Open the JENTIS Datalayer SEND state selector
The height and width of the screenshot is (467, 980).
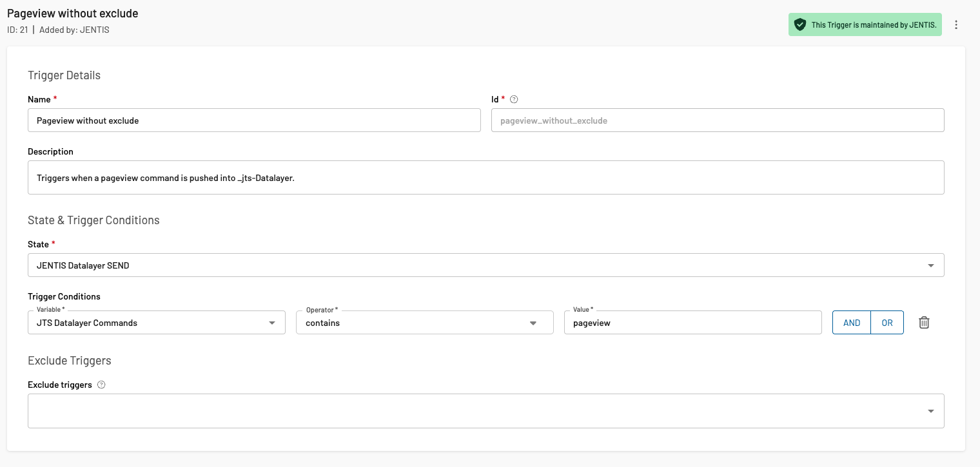(477, 265)
